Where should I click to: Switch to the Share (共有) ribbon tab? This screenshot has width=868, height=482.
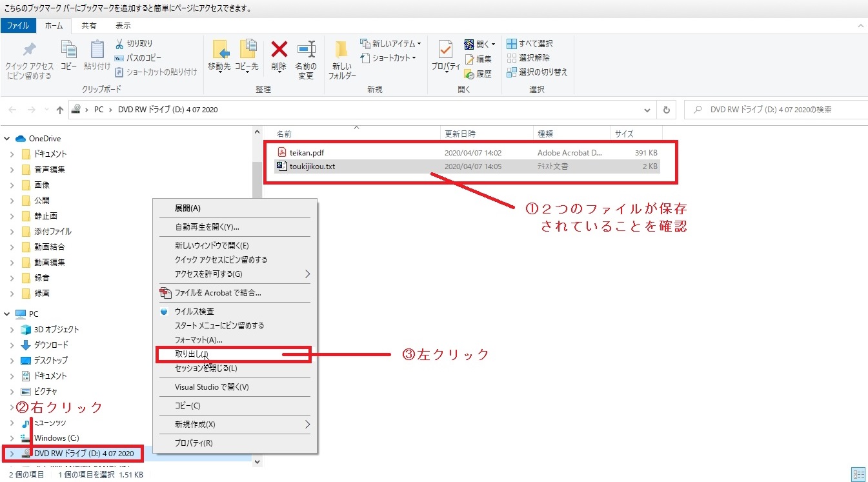pyautogui.click(x=89, y=26)
